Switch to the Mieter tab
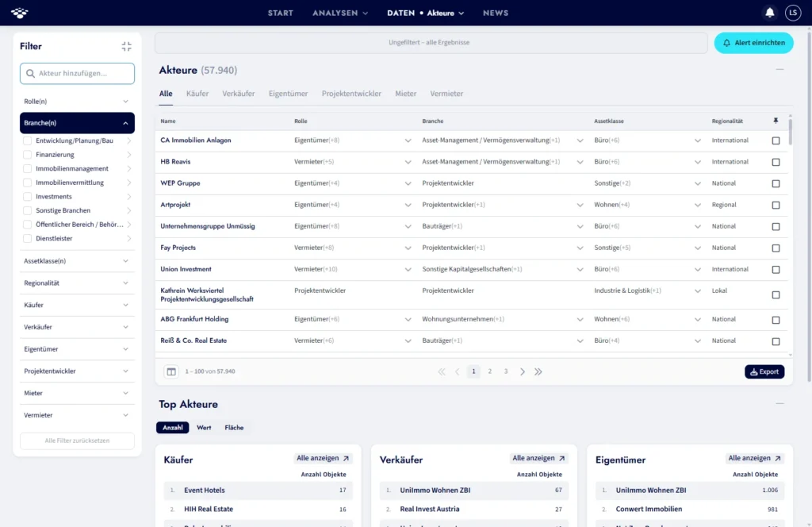Viewport: 812px width, 527px height. (x=405, y=94)
